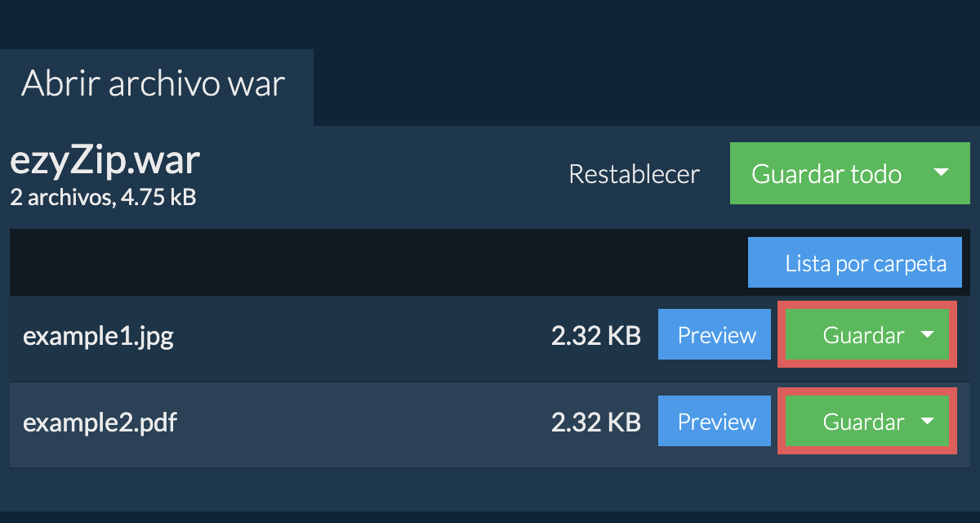980x523 pixels.
Task: Switch to Lista por carpeta view
Action: tap(855, 264)
